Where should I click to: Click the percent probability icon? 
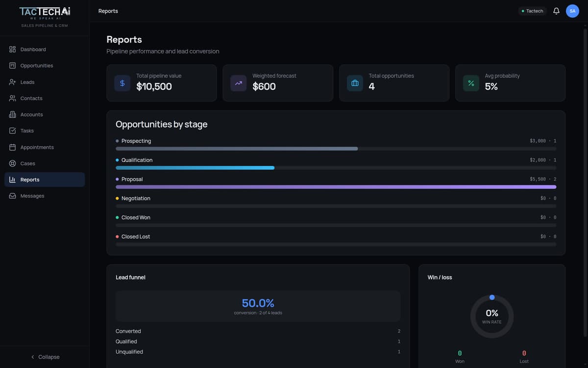tap(471, 83)
